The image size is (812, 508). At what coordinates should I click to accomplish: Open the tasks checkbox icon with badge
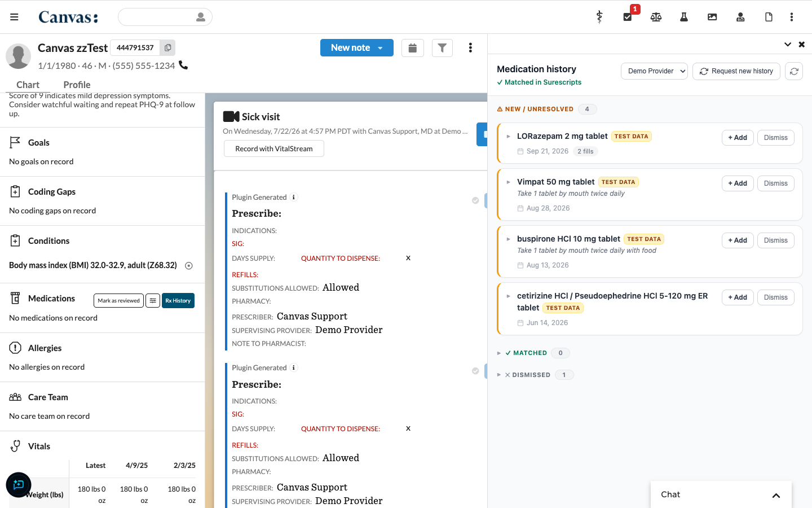(628, 17)
